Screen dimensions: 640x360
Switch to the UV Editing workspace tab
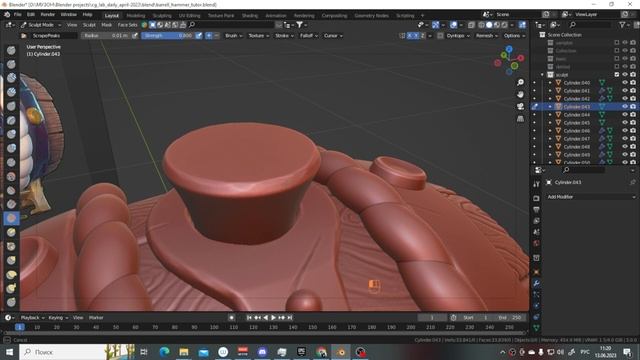click(189, 16)
